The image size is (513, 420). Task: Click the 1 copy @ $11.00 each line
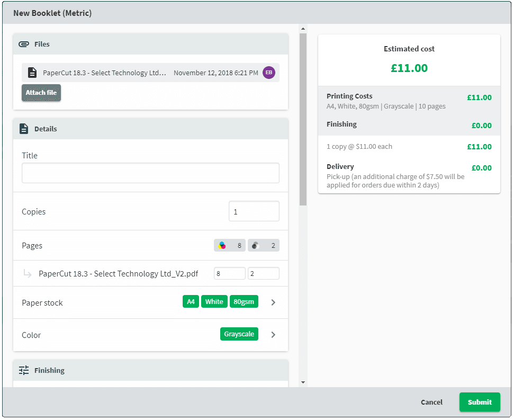[359, 147]
